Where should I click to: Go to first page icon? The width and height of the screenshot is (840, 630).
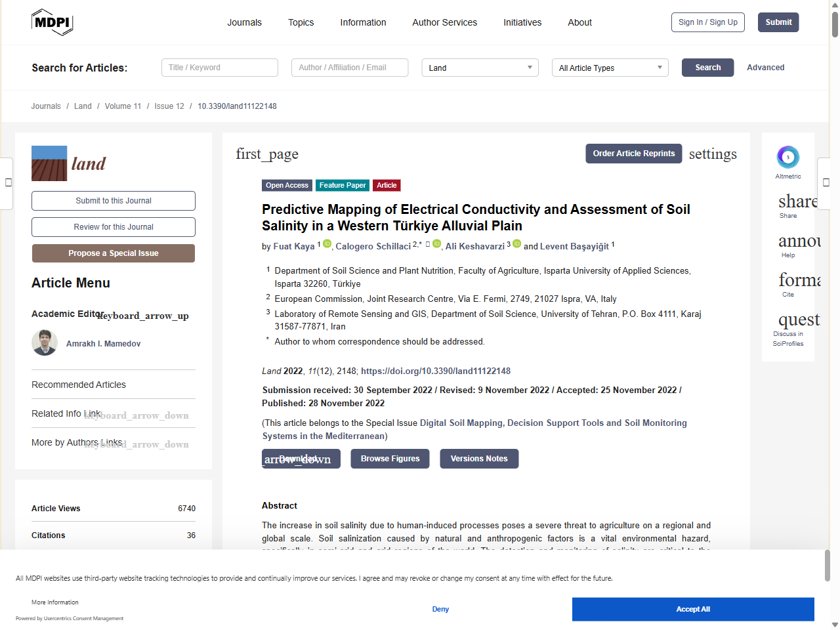267,154
